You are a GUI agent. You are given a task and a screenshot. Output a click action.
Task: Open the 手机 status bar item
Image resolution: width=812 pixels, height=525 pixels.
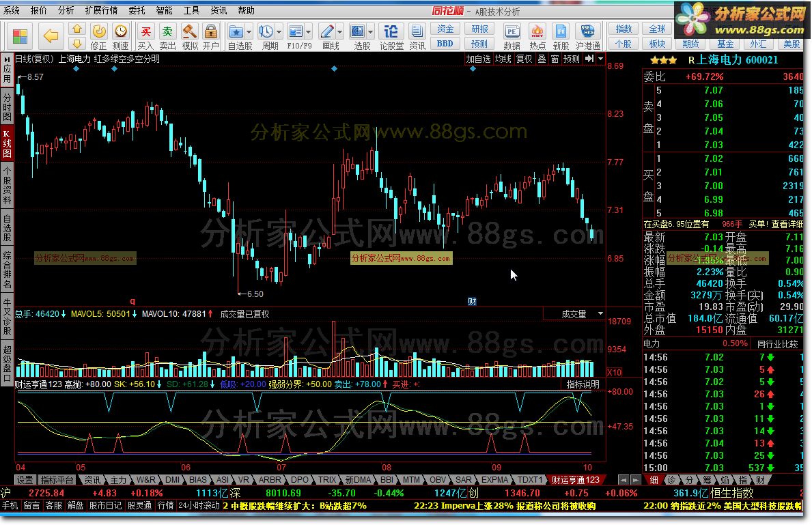[10, 505]
